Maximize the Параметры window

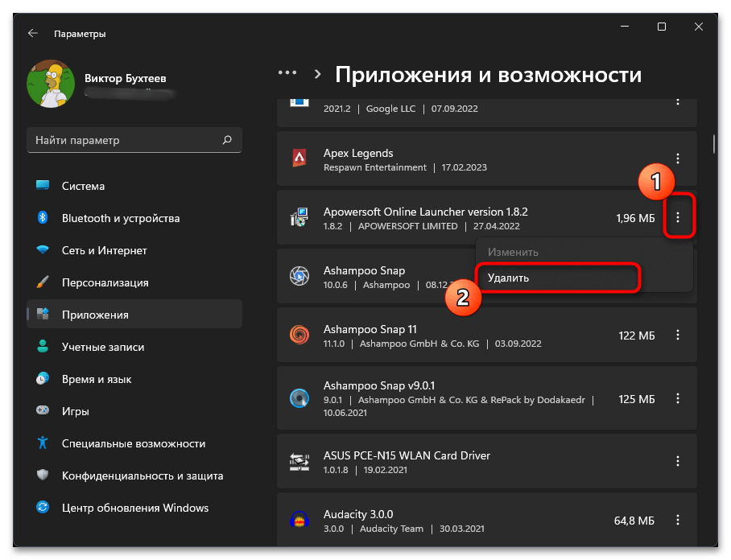pyautogui.click(x=661, y=27)
